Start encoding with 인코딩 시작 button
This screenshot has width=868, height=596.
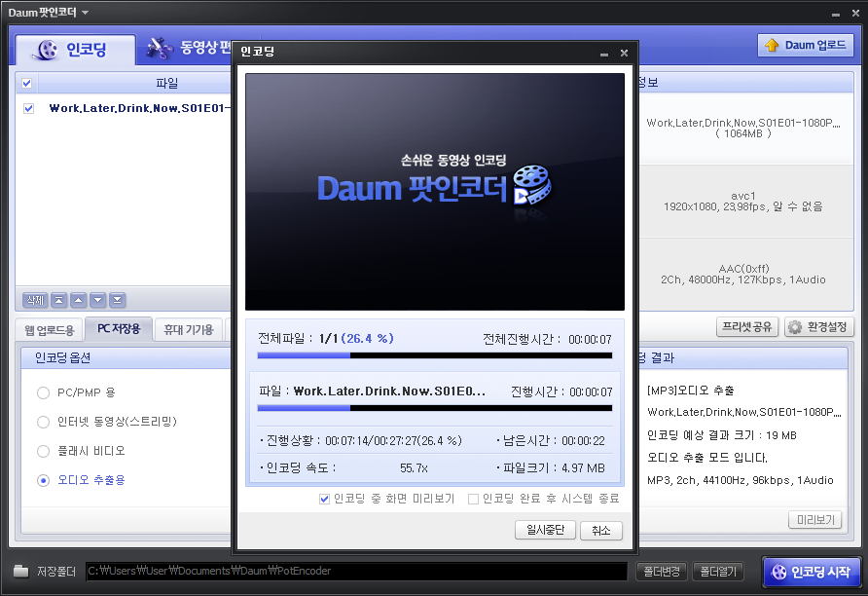coord(812,572)
